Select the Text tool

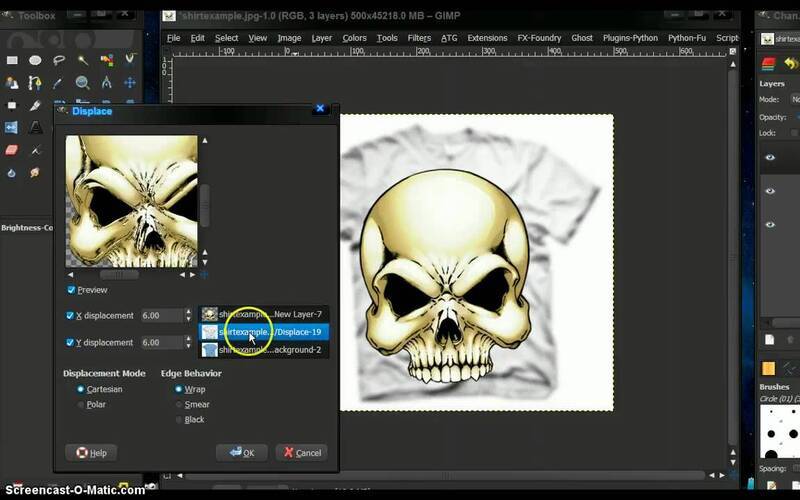36,127
